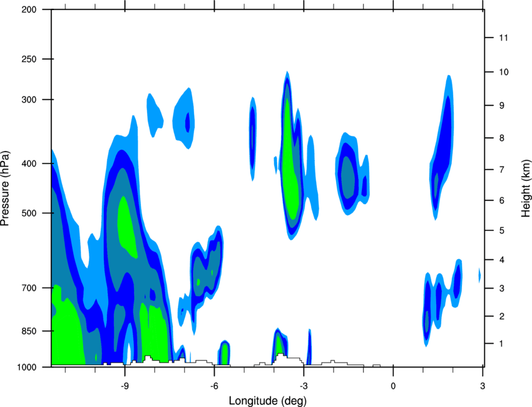Pick the 8 km height tick label
532x407 pixels.
(x=502, y=138)
